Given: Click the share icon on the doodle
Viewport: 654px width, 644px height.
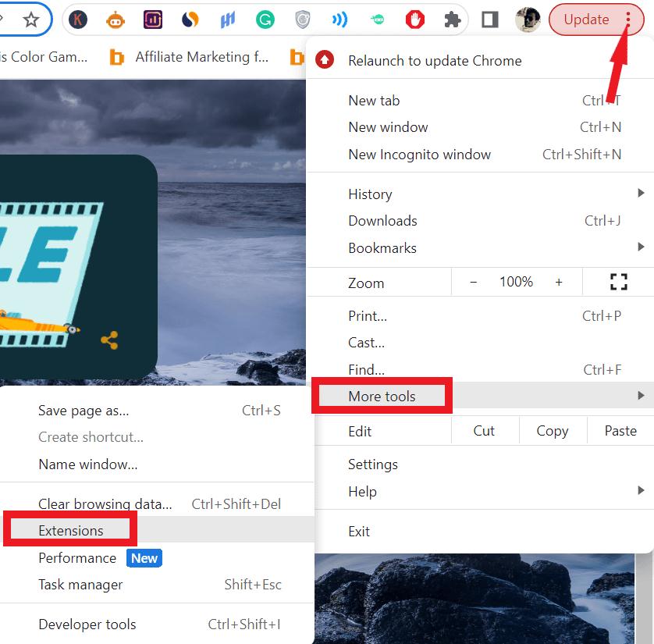Looking at the screenshot, I should tap(109, 340).
